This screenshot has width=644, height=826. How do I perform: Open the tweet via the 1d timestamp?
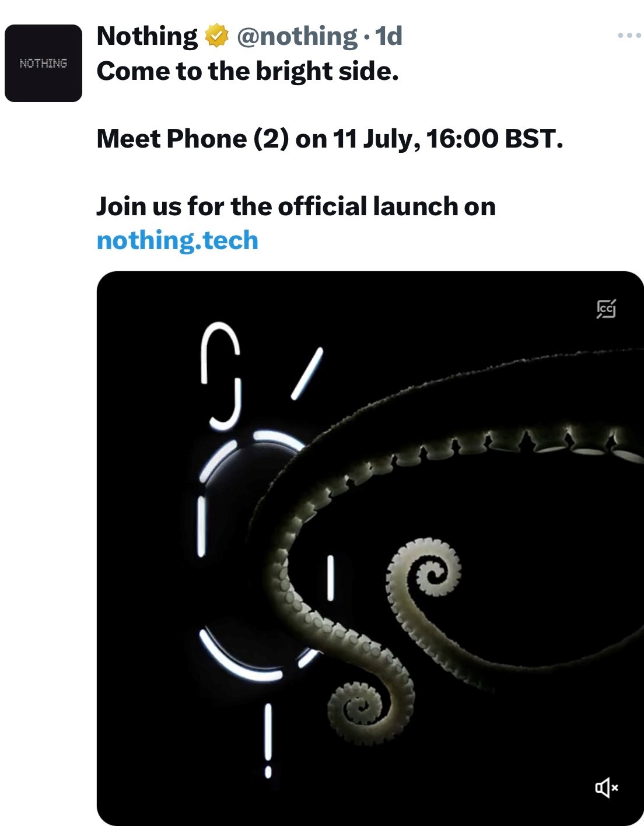388,36
